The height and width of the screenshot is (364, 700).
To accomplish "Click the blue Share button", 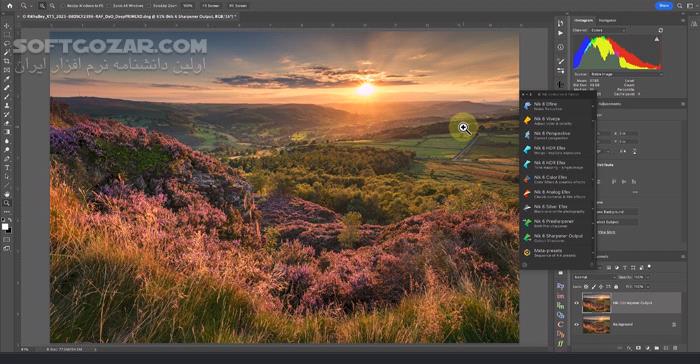I will [664, 5].
